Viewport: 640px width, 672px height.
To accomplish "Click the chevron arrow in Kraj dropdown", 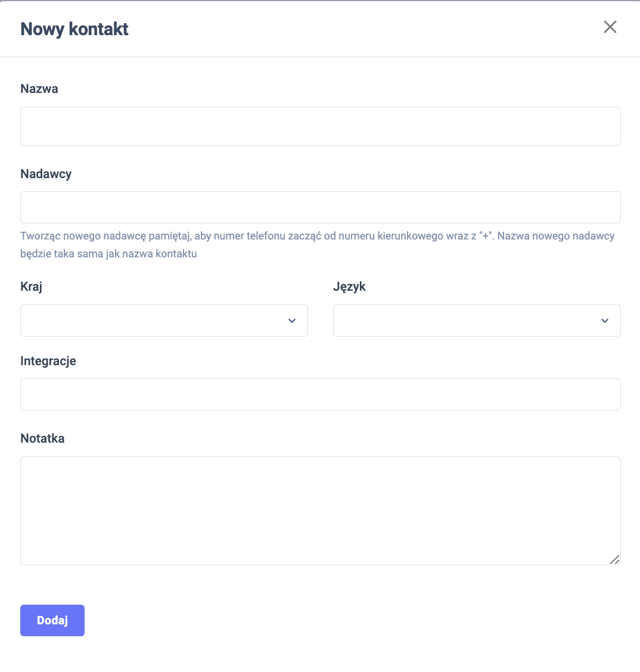I will click(x=292, y=321).
